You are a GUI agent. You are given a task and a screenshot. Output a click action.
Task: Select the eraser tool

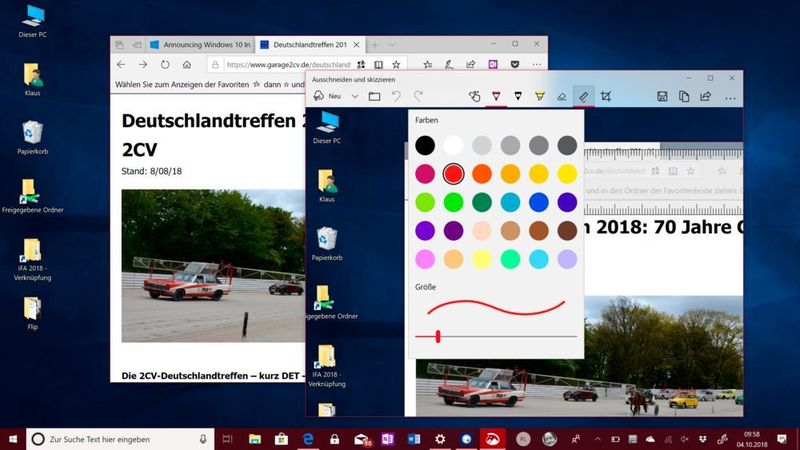[x=562, y=96]
